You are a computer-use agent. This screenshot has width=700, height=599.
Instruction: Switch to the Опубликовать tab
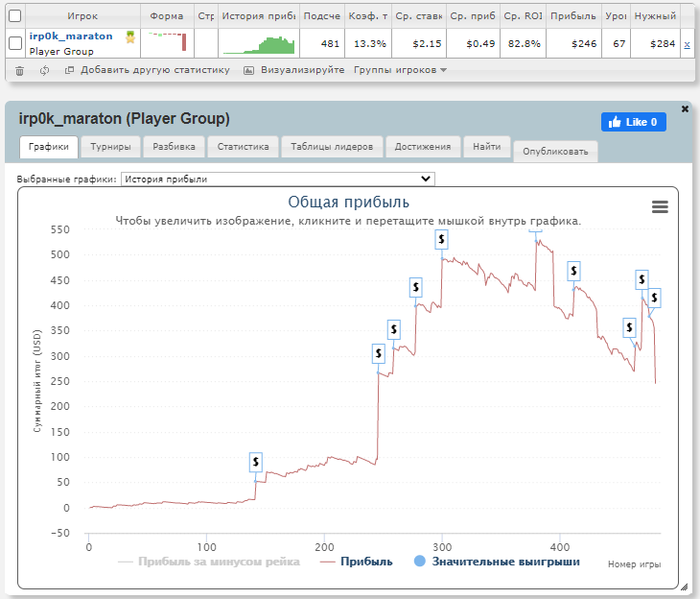pos(555,152)
